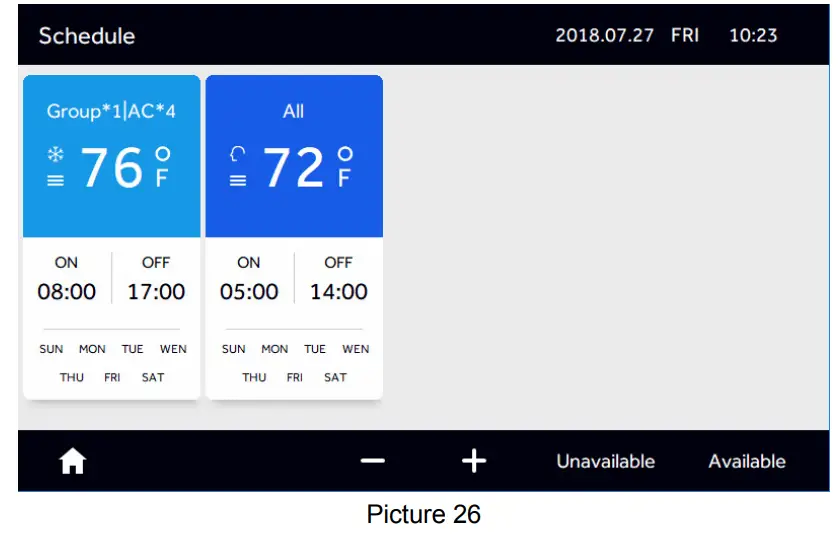Image resolution: width=838 pixels, height=534 pixels.
Task: Select the 14:00 OFF time
Action: coord(339,292)
